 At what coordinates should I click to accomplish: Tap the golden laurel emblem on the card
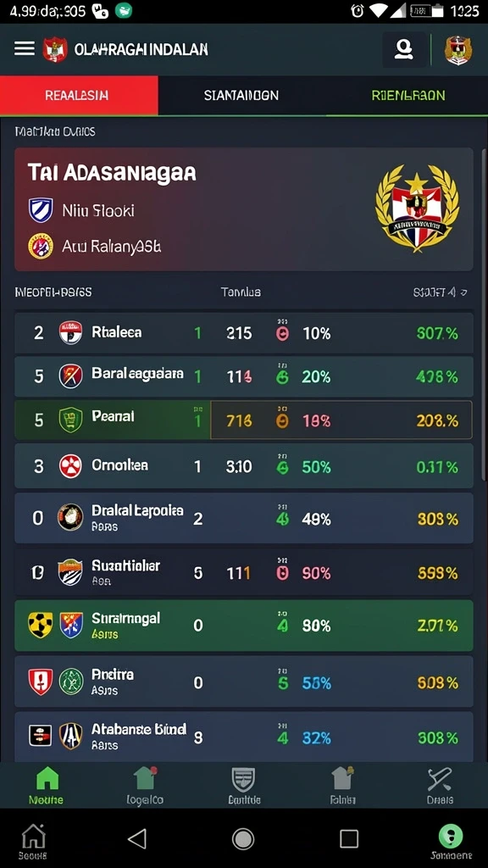coord(418,209)
